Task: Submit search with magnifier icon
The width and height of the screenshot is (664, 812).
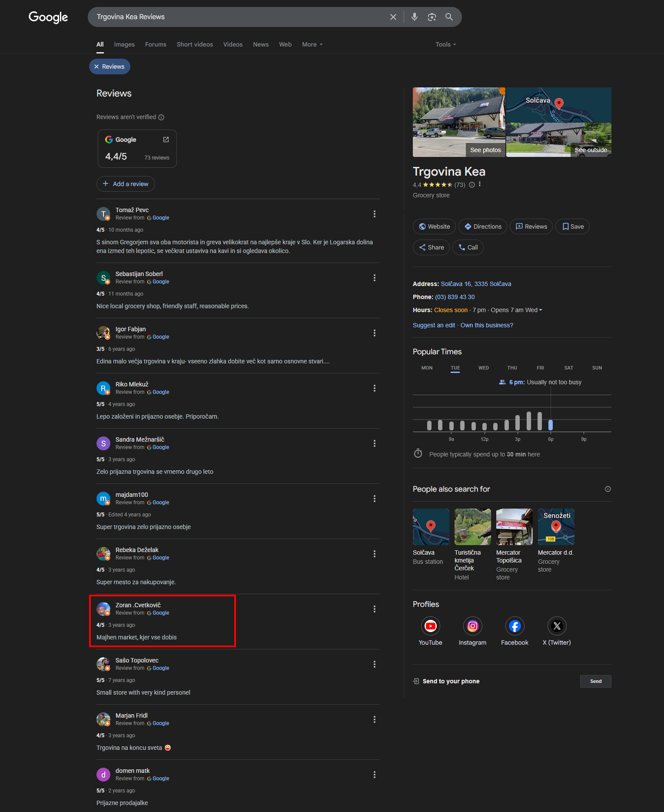Action: tap(449, 17)
